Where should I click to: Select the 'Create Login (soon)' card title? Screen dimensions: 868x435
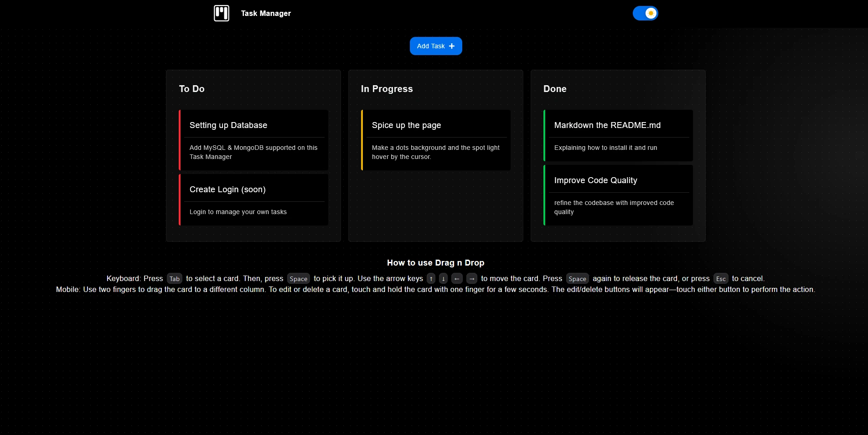pos(227,189)
